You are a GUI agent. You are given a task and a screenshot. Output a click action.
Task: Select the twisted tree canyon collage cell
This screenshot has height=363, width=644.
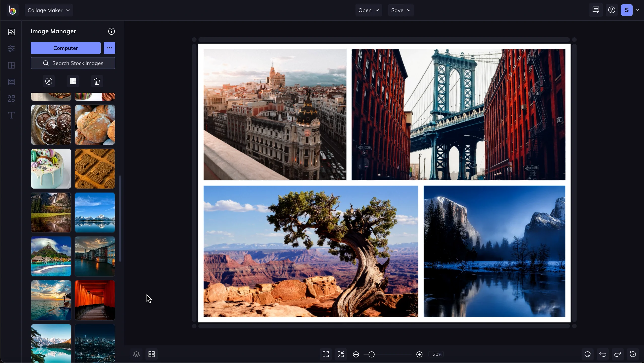tap(311, 251)
